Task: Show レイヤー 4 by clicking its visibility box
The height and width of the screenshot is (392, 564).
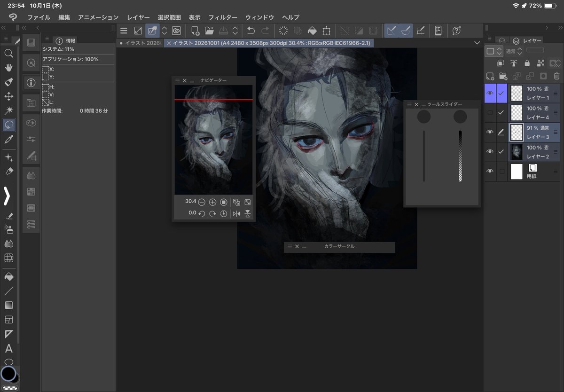Action: click(x=490, y=113)
